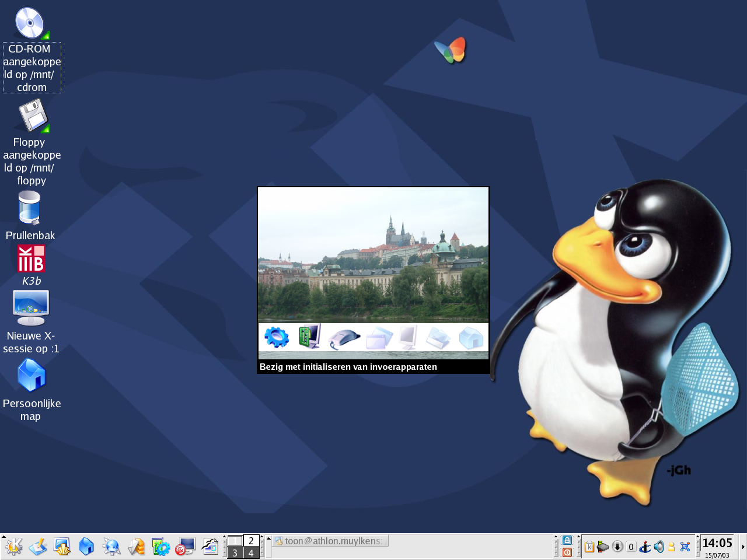Launch K3b from the desktop
Screen dimensions: 747x560
31,258
